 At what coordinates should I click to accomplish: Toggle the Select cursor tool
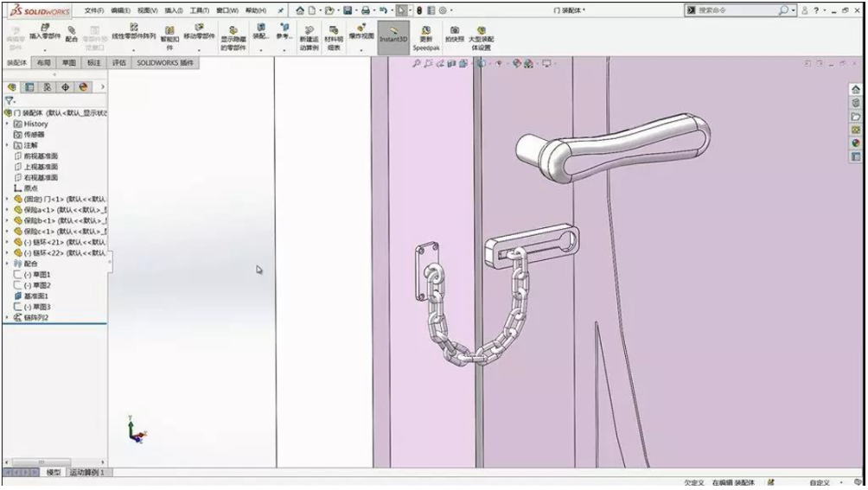pyautogui.click(x=401, y=10)
